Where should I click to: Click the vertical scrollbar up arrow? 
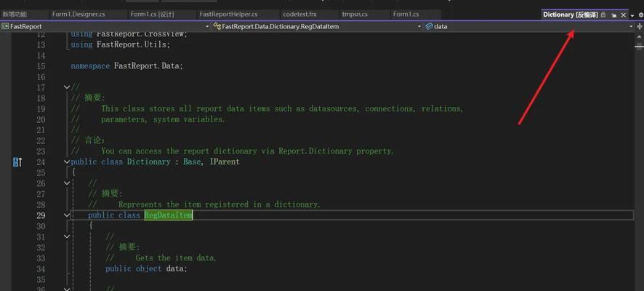(640, 36)
